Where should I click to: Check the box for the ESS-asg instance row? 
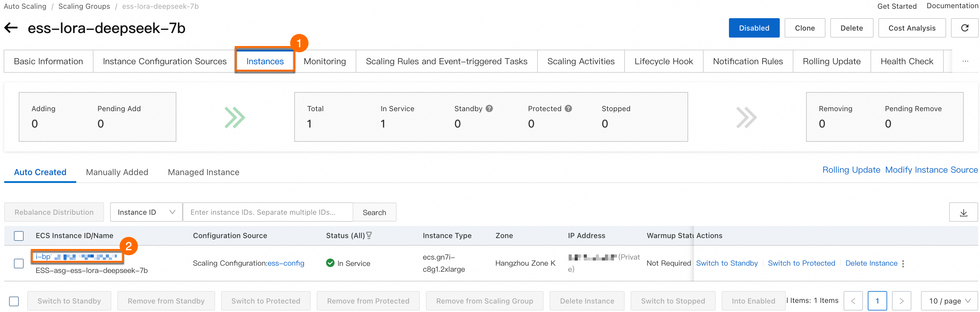click(x=19, y=263)
